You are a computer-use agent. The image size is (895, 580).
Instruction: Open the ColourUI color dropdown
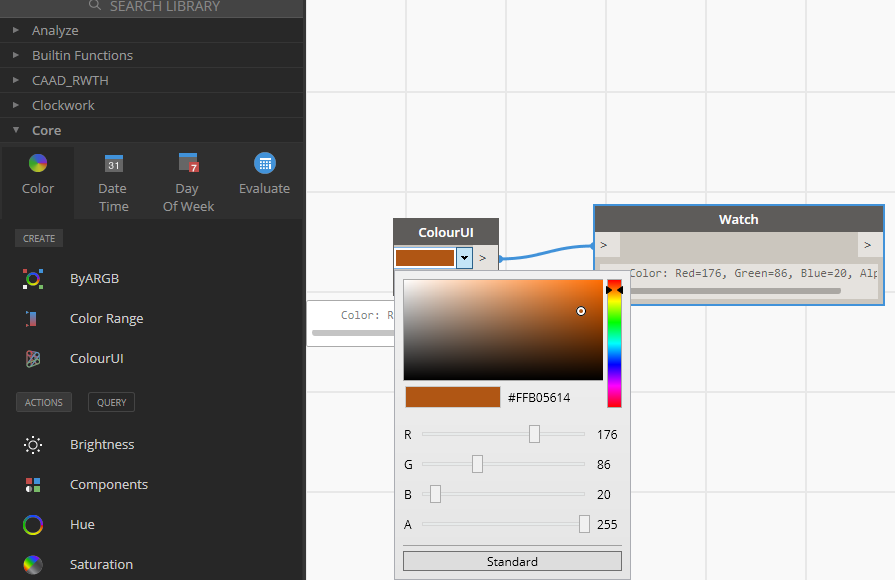coord(464,257)
